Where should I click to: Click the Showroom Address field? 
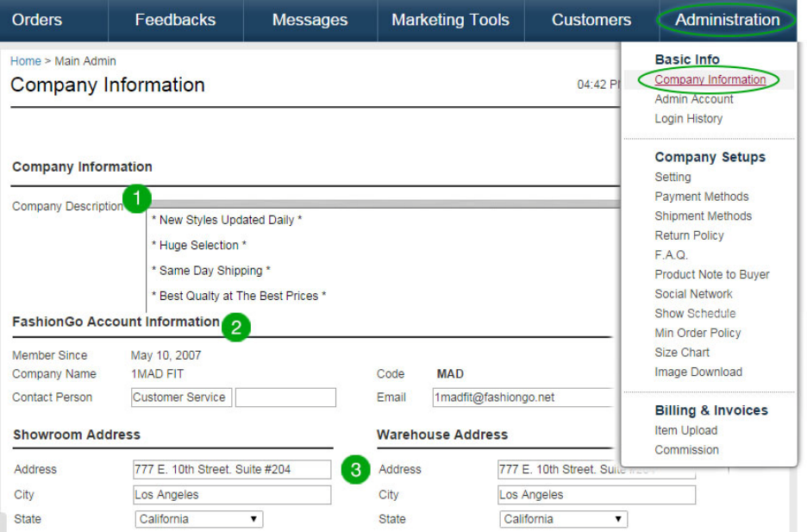pyautogui.click(x=231, y=470)
